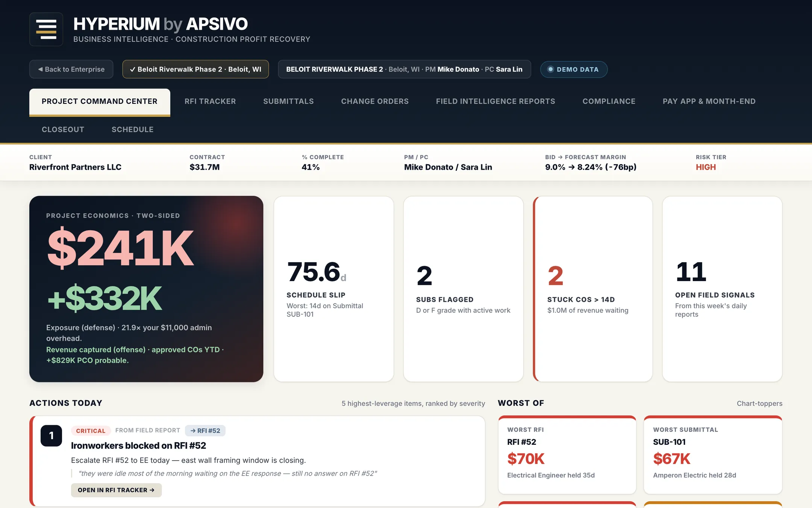Click the Critical severity tag
This screenshot has height=508, width=812.
pos(91,430)
